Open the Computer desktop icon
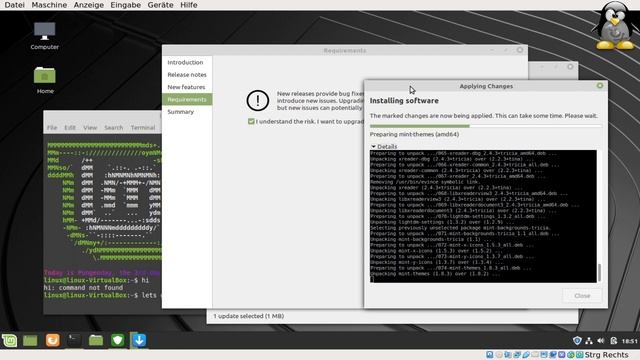 (44, 36)
